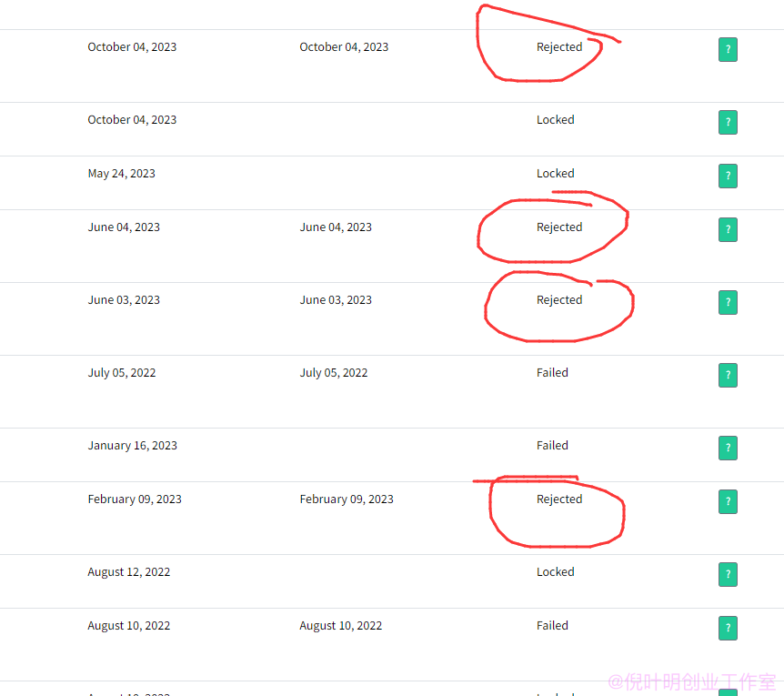This screenshot has width=784, height=696.
Task: Open help icon for August 10, 2022 row
Action: point(728,628)
